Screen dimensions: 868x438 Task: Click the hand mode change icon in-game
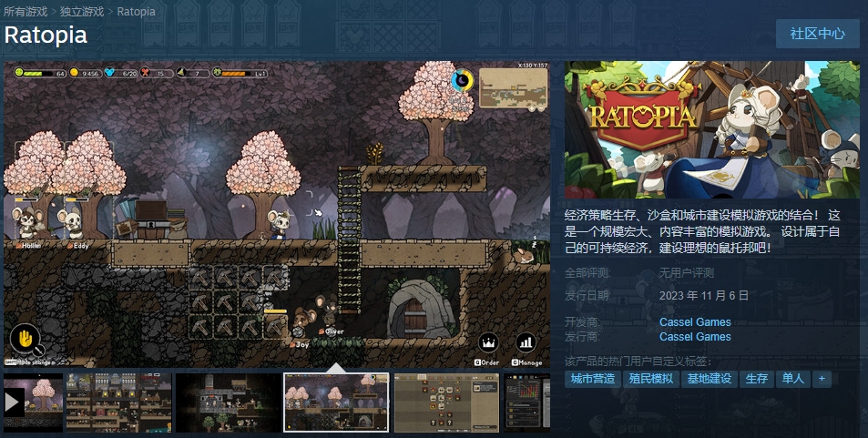25,339
